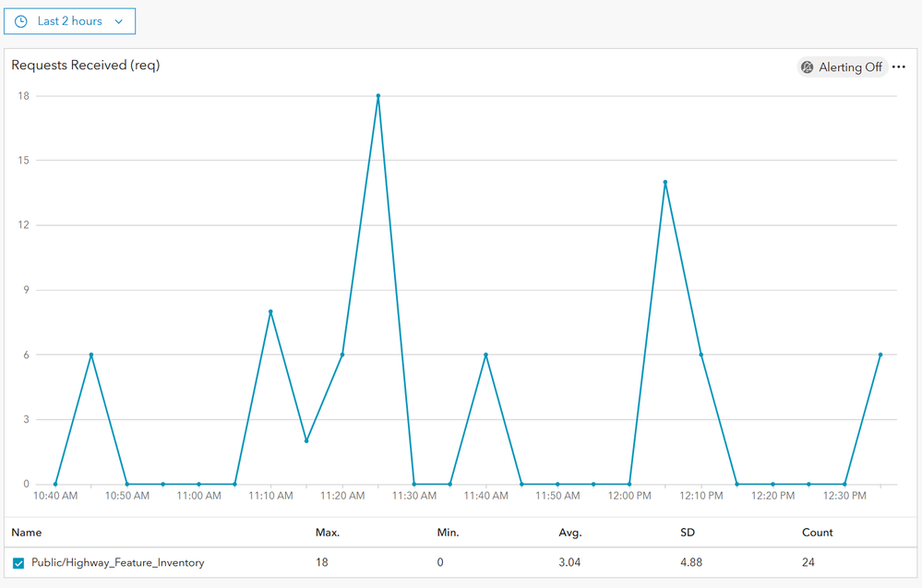
Task: Click the Avg. column header
Action: point(570,533)
